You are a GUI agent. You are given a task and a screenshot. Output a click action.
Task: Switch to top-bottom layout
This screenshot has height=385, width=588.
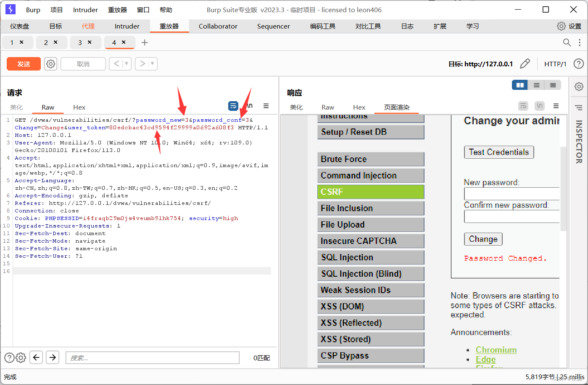(536, 85)
